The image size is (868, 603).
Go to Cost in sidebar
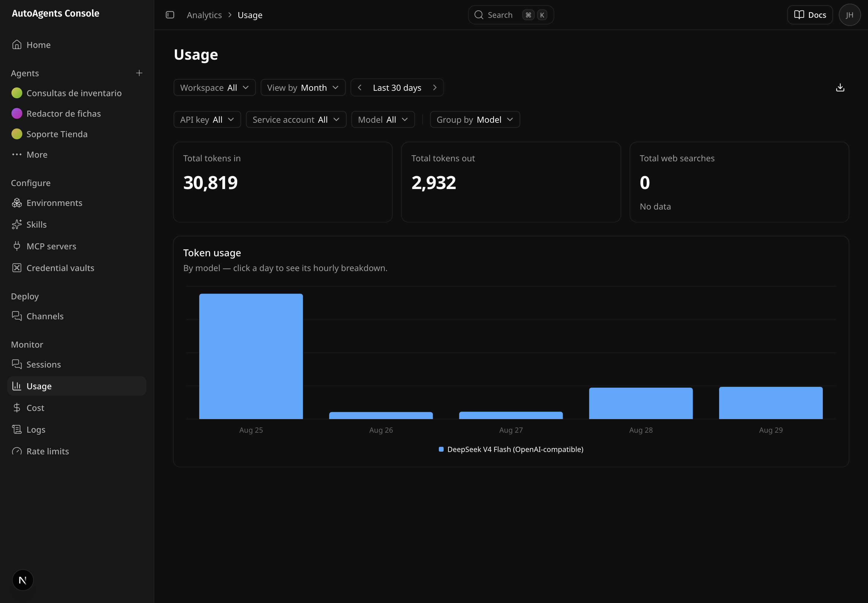77,408
